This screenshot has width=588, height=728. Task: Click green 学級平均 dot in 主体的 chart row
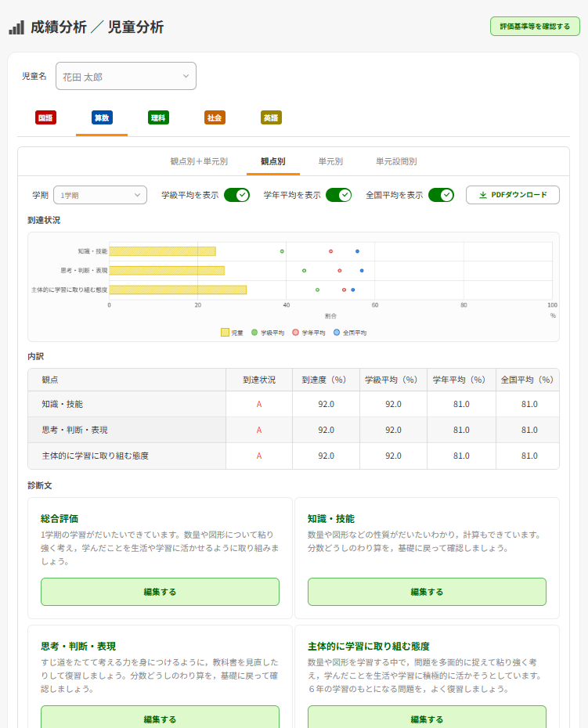tap(317, 290)
